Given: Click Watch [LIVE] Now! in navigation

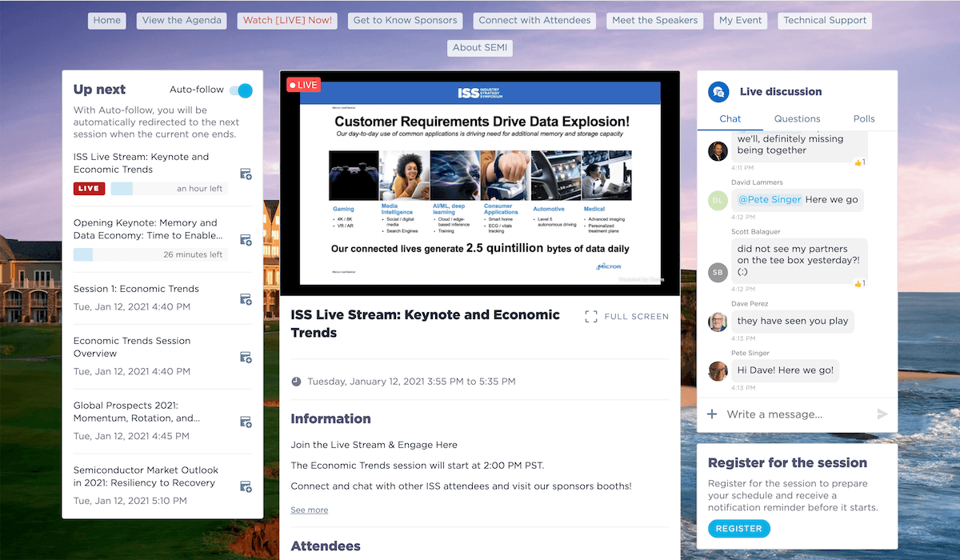Looking at the screenshot, I should 287,21.
